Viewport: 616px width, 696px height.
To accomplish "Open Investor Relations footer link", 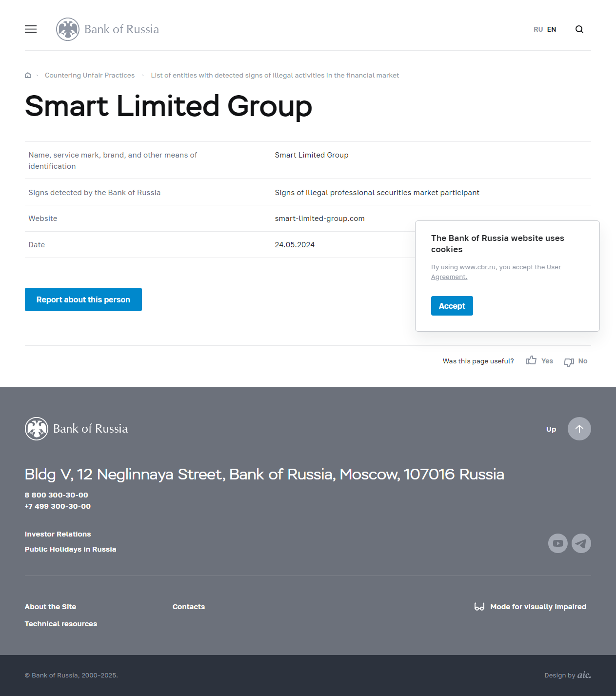I will click(58, 534).
